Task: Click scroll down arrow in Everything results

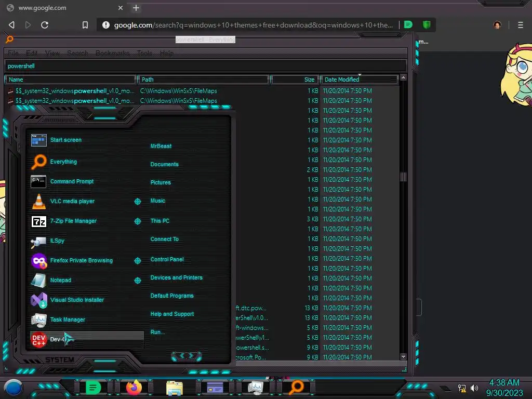Action: click(403, 356)
